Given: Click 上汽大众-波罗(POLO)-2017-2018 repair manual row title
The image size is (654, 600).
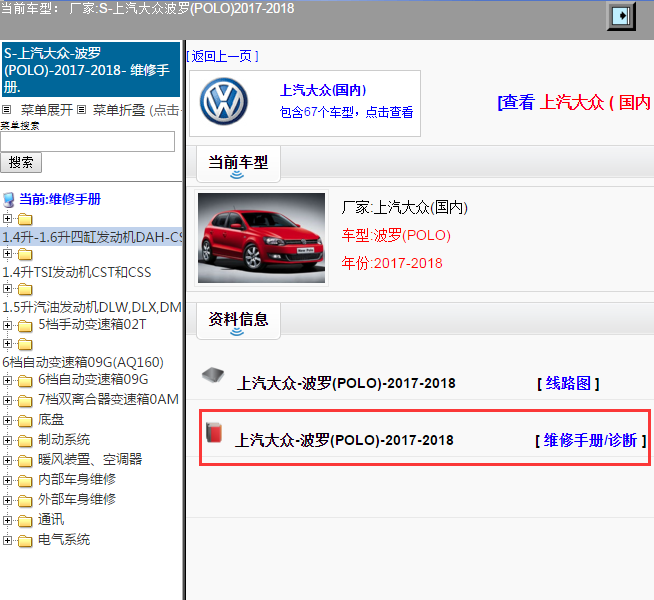Looking at the screenshot, I should click(x=344, y=440).
